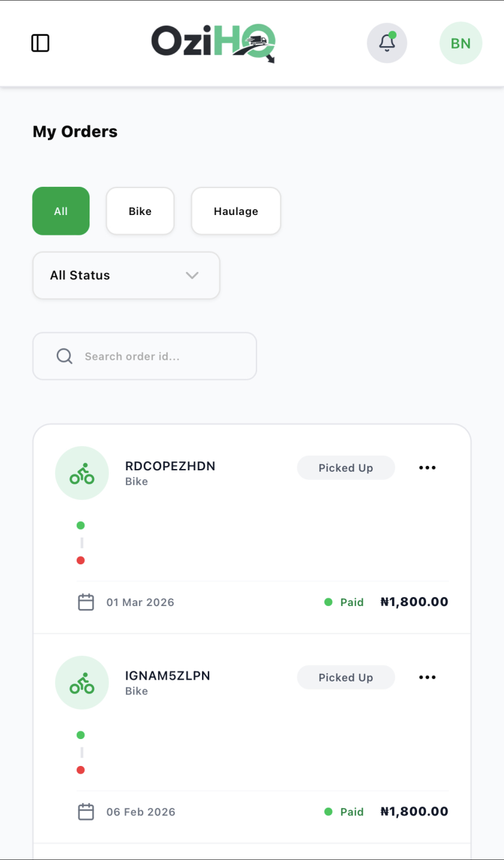Click calendar icon beside 01 Mar 2026

[x=86, y=602]
